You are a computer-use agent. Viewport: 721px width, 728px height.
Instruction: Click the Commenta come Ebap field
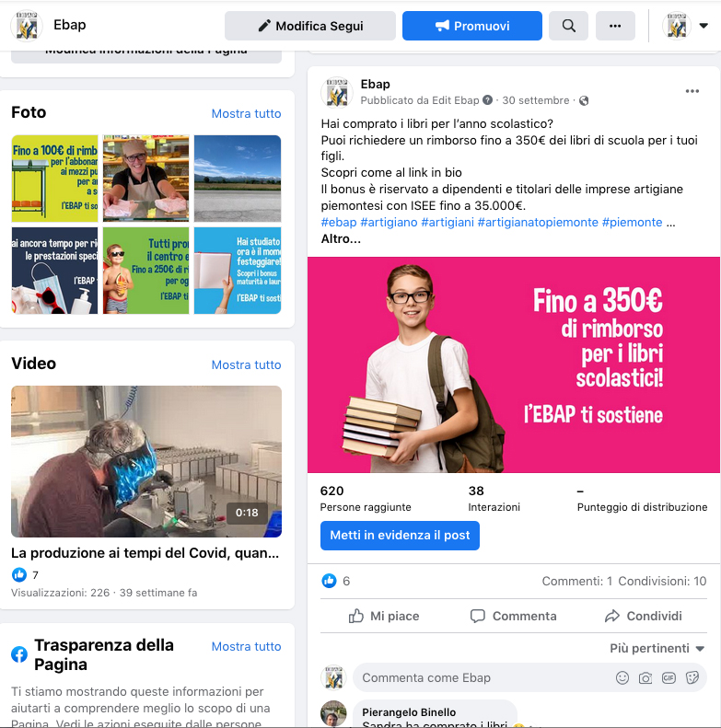tap(483, 678)
